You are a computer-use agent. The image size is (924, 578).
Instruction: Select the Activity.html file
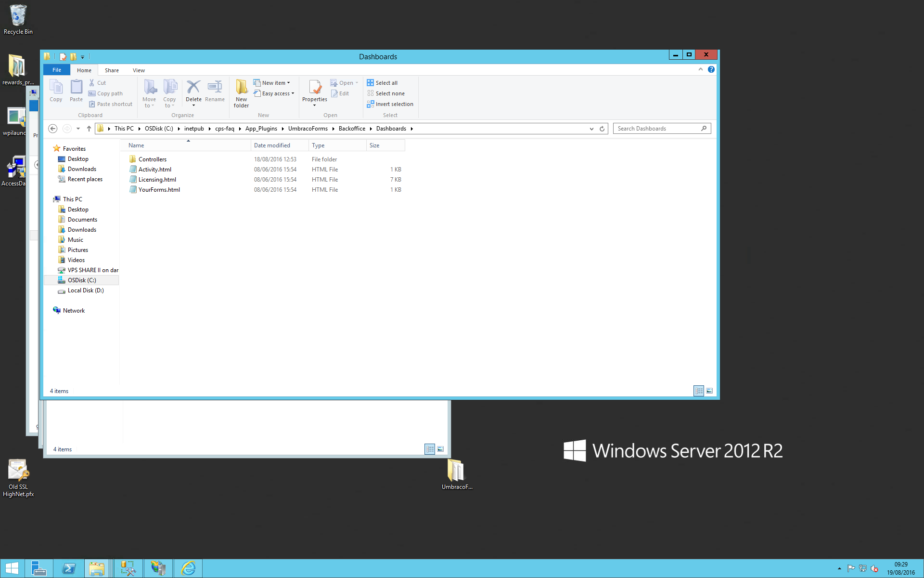pos(155,170)
